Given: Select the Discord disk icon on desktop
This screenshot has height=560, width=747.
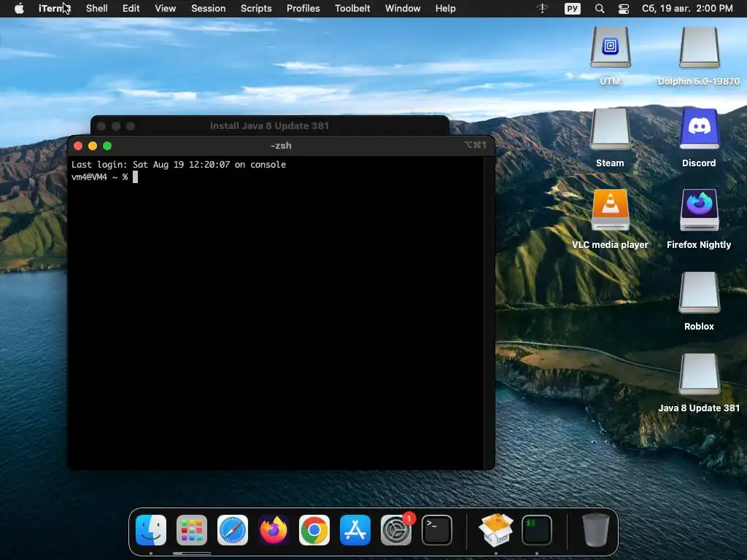Looking at the screenshot, I should pyautogui.click(x=699, y=129).
